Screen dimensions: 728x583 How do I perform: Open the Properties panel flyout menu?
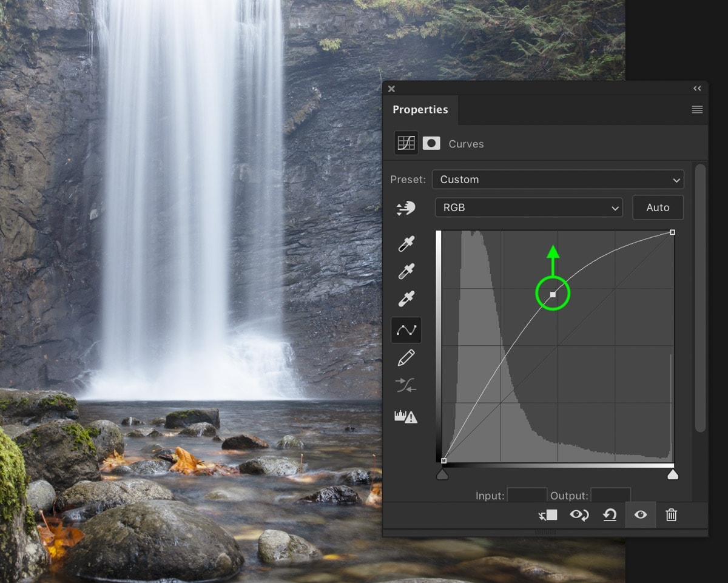(x=697, y=110)
